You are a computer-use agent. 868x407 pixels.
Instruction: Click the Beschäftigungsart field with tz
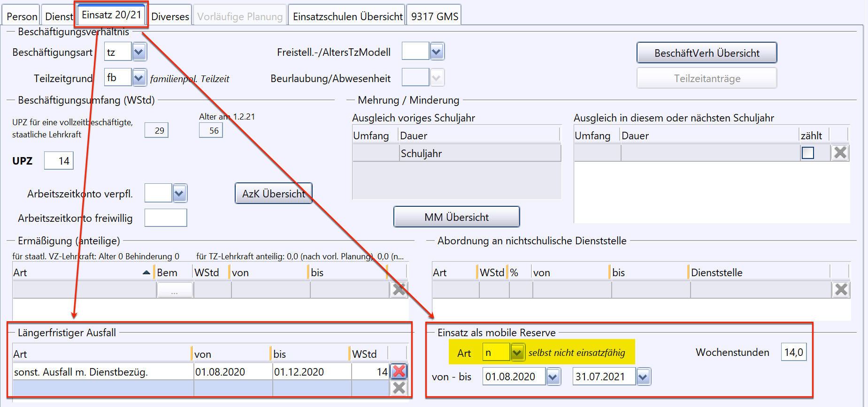tap(117, 52)
